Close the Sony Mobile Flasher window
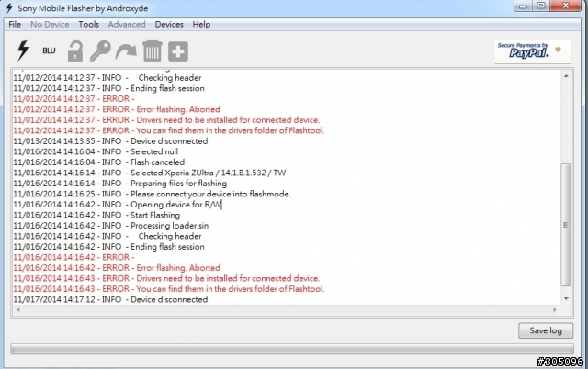Screen dimensions: 588x369 tap(566, 6)
